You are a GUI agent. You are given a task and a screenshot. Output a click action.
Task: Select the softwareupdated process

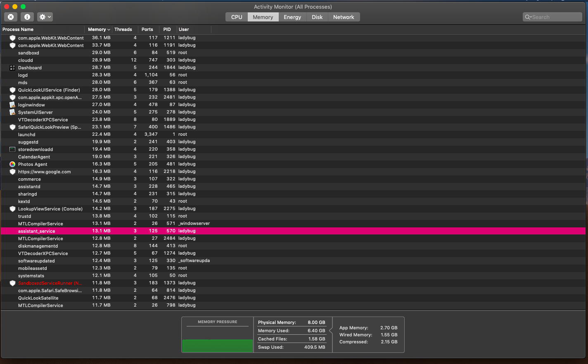(293, 261)
